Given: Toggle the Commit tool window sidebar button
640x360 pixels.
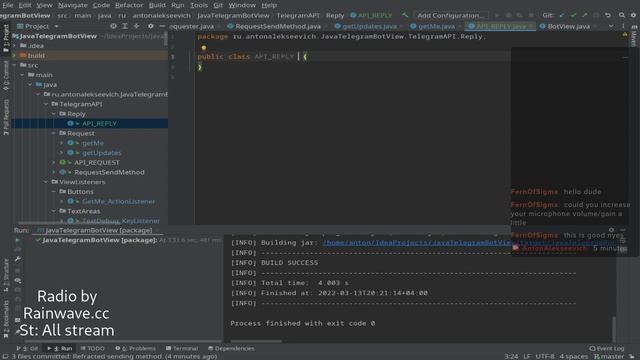Looking at the screenshot, I should point(6,76).
